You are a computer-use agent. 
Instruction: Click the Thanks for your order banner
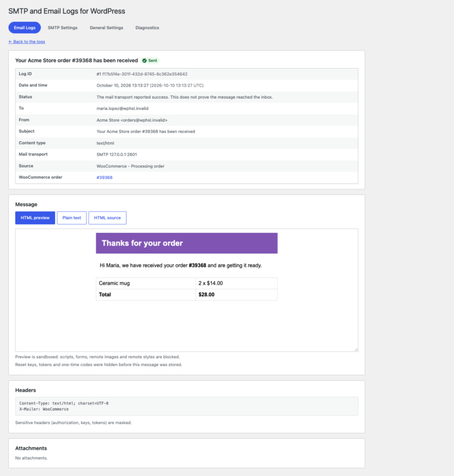click(x=187, y=243)
